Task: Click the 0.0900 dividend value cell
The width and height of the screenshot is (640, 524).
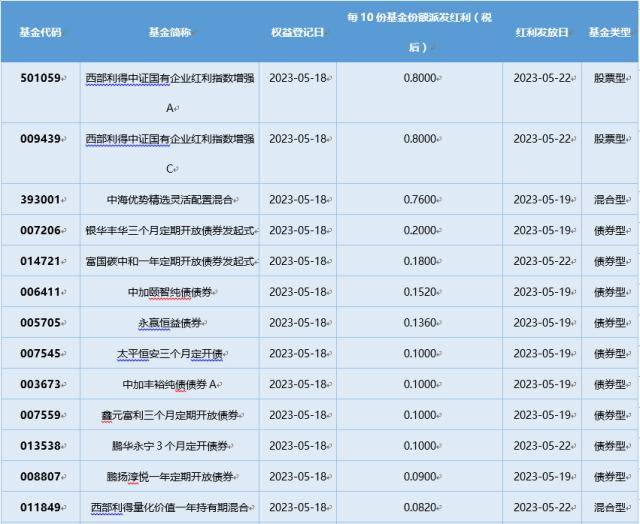Action: (421, 477)
